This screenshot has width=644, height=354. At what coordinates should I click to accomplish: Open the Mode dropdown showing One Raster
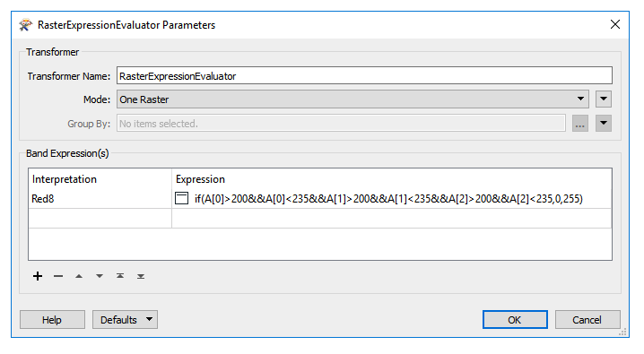pos(352,99)
